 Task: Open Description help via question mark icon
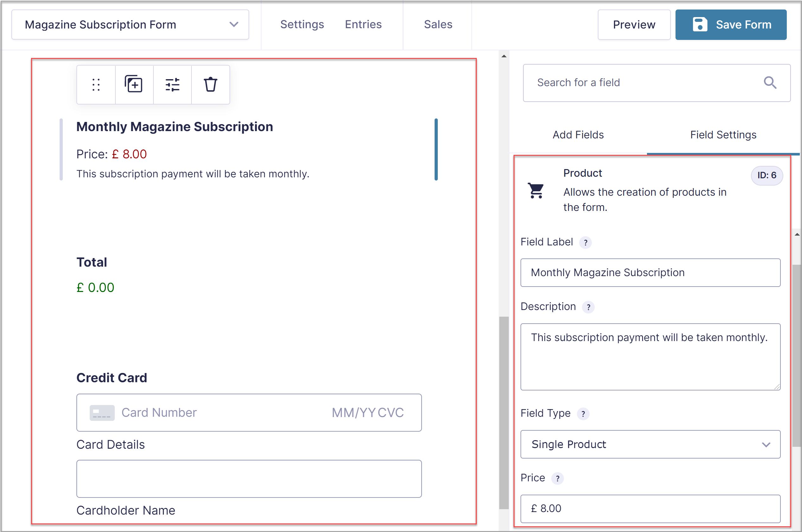589,307
